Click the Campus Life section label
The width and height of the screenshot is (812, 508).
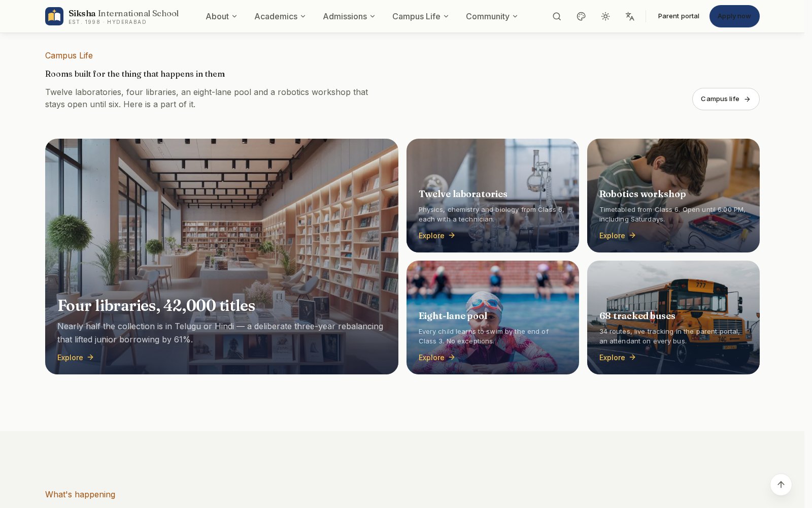click(69, 55)
